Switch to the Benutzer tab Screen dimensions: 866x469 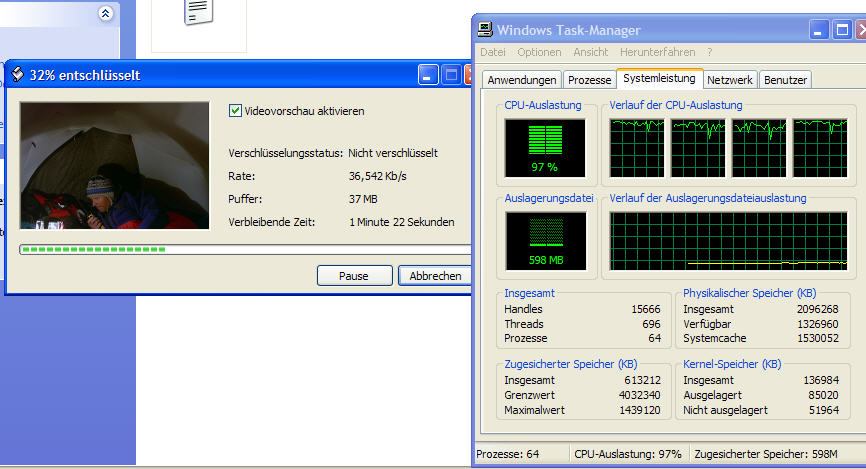(785, 80)
